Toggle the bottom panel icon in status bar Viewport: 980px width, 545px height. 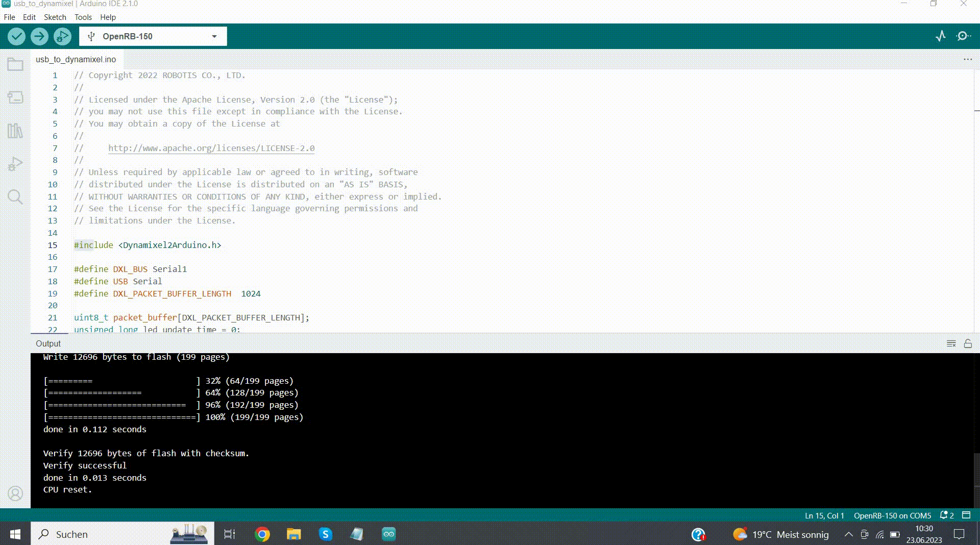(x=966, y=515)
